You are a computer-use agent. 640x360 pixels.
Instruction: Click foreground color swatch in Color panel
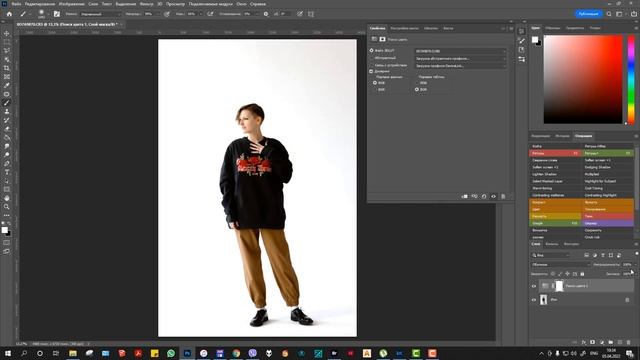(535, 39)
